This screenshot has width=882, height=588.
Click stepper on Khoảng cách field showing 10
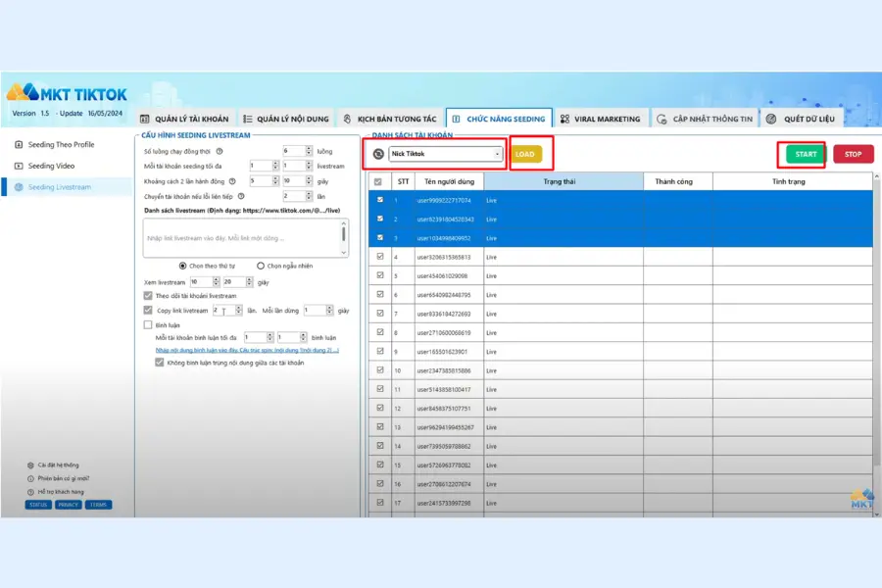(x=309, y=180)
